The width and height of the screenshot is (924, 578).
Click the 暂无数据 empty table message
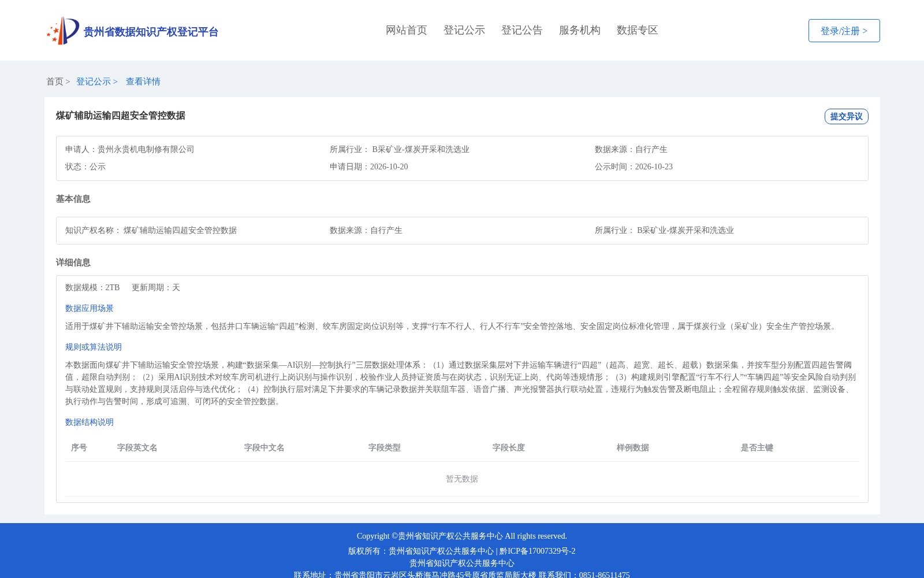coord(462,479)
